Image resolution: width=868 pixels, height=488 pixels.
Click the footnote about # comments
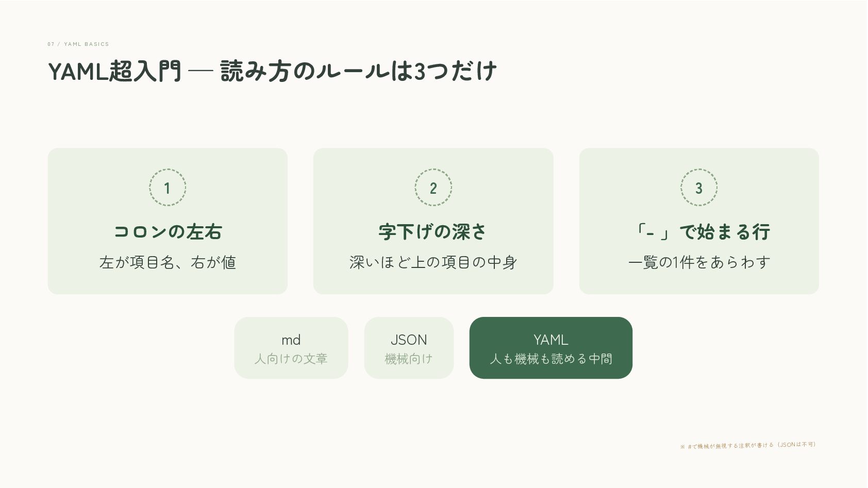click(x=748, y=445)
